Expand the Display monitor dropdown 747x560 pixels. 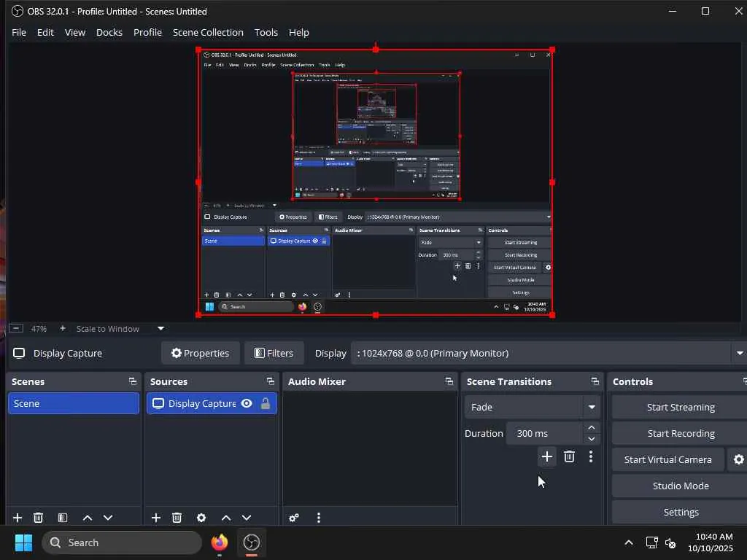(x=738, y=353)
